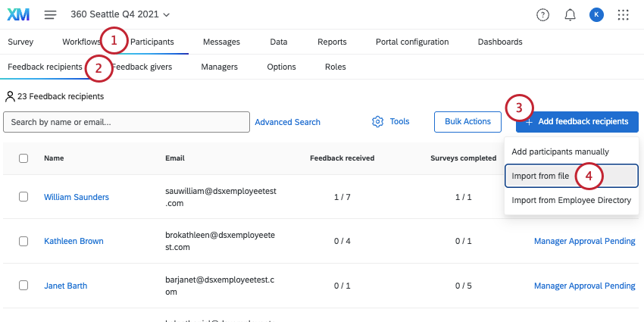
Task: Switch to the Messages tab
Action: 221,42
